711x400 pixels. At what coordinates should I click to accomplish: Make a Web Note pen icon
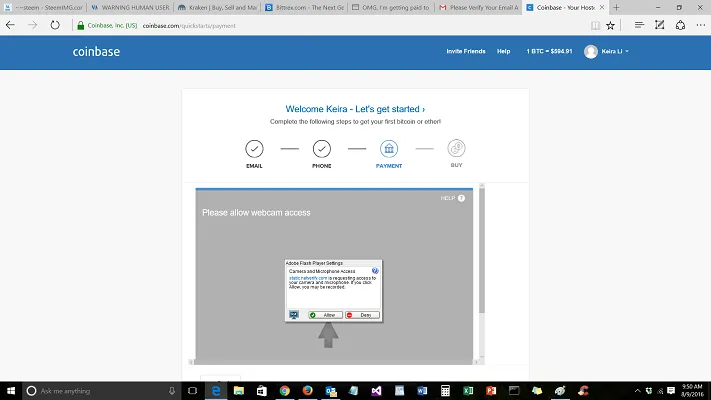(659, 25)
